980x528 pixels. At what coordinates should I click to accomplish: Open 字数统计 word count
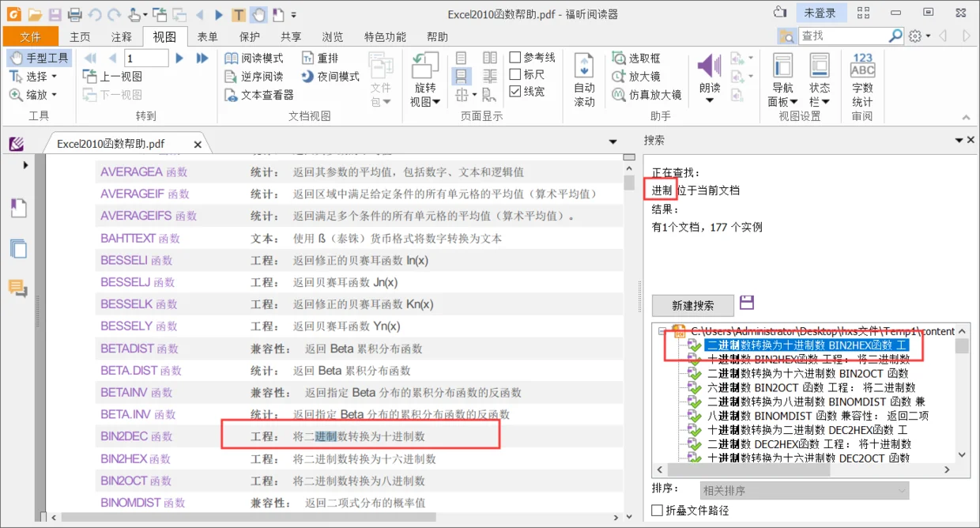(x=862, y=80)
